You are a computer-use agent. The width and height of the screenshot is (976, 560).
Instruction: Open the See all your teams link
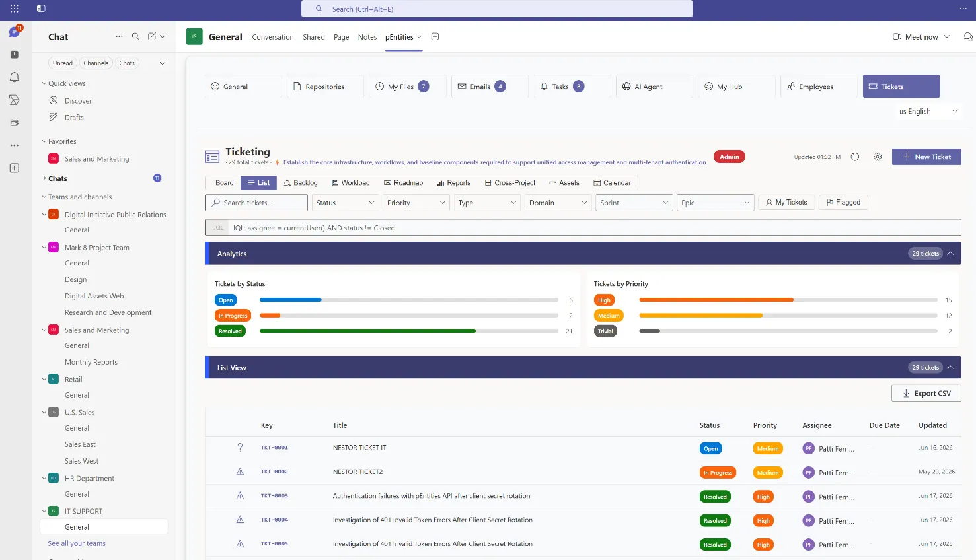point(77,543)
